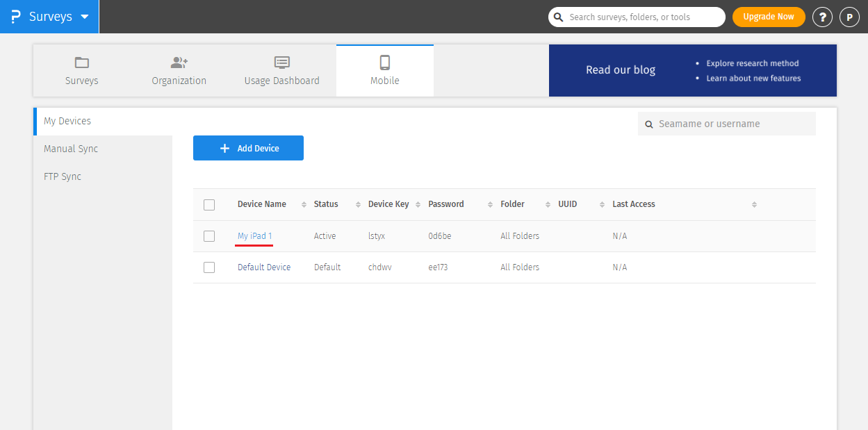Click the Organization people icon
Image resolution: width=868 pixels, height=430 pixels.
click(179, 63)
